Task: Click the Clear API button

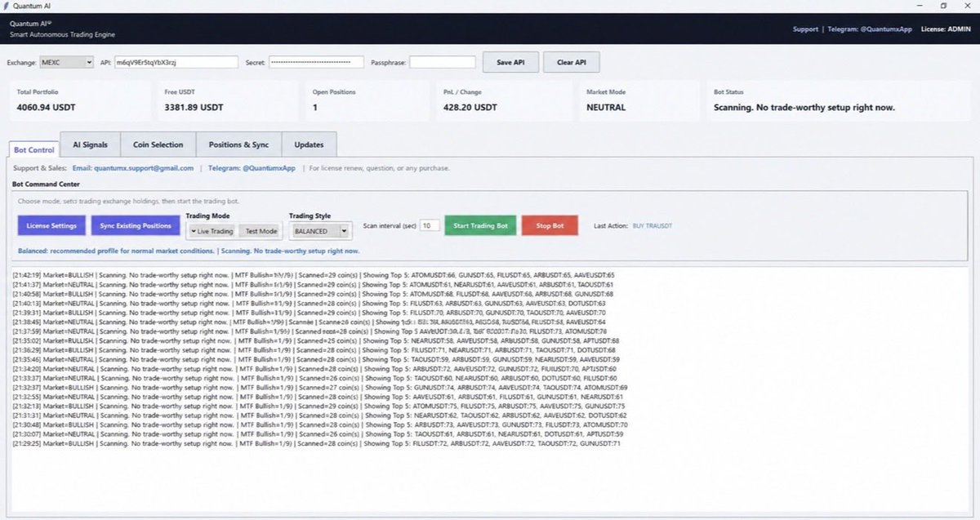Action: 572,62
